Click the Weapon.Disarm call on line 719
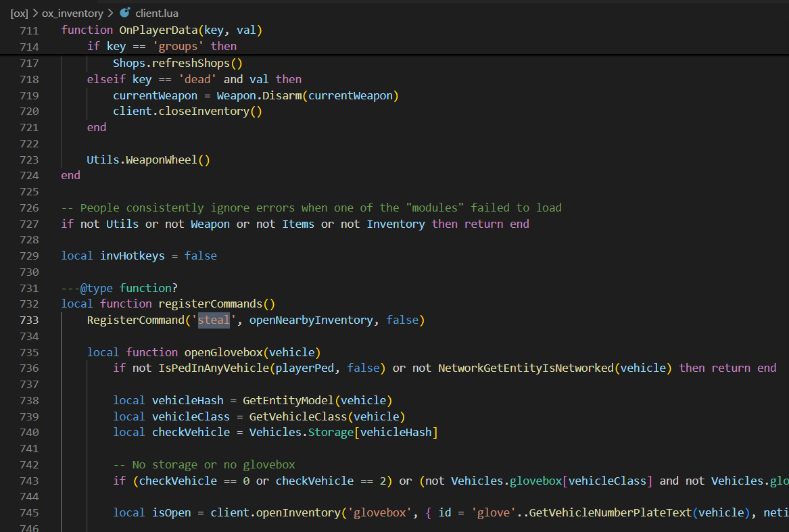Image resolution: width=789 pixels, height=532 pixels. pyautogui.click(x=260, y=95)
